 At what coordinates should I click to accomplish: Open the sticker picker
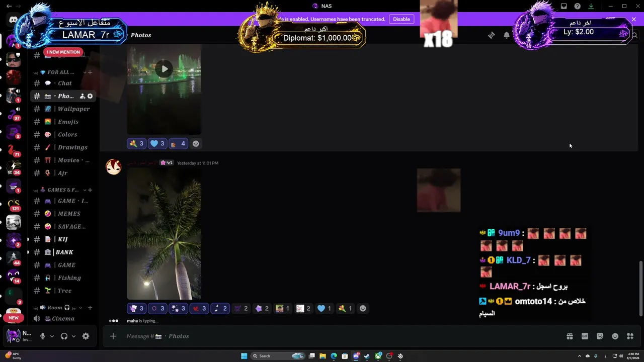coord(600,336)
